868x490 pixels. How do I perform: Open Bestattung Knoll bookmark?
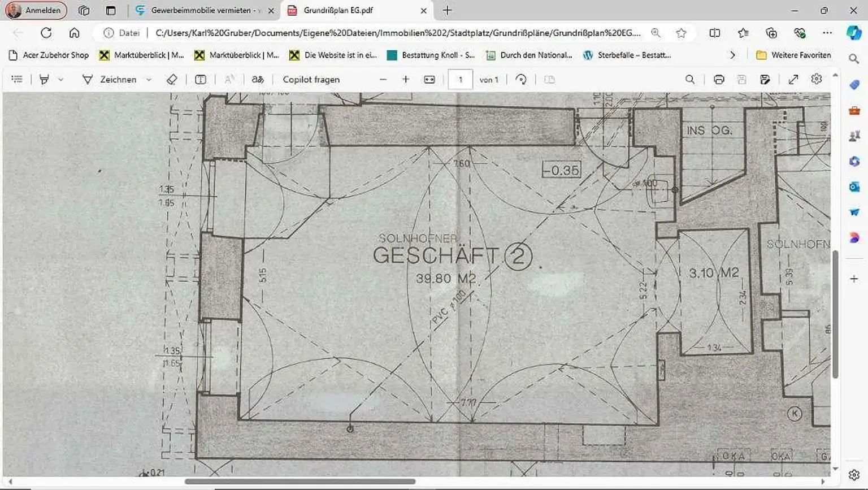tap(431, 55)
